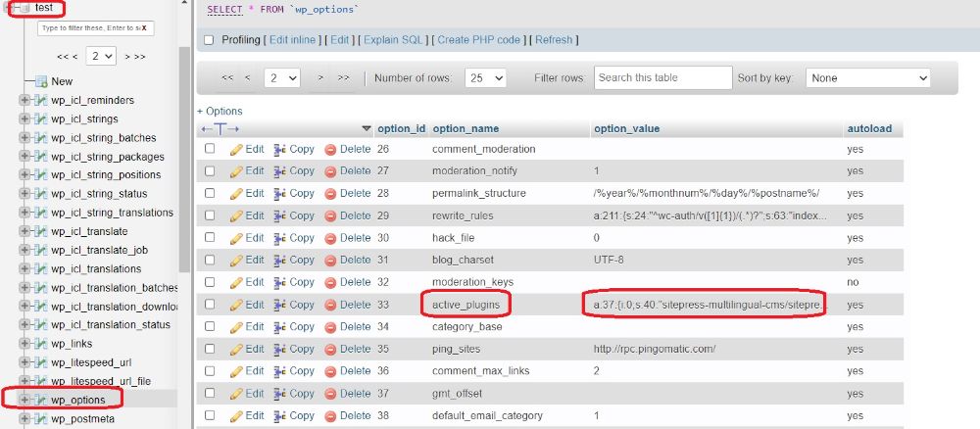Click the sidebar vertical scrollbar

(184, 160)
